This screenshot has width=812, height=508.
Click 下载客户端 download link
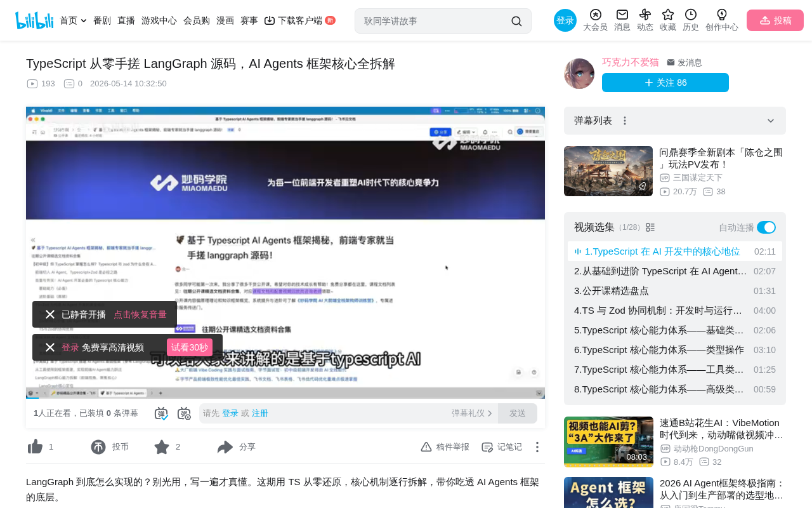tap(299, 20)
